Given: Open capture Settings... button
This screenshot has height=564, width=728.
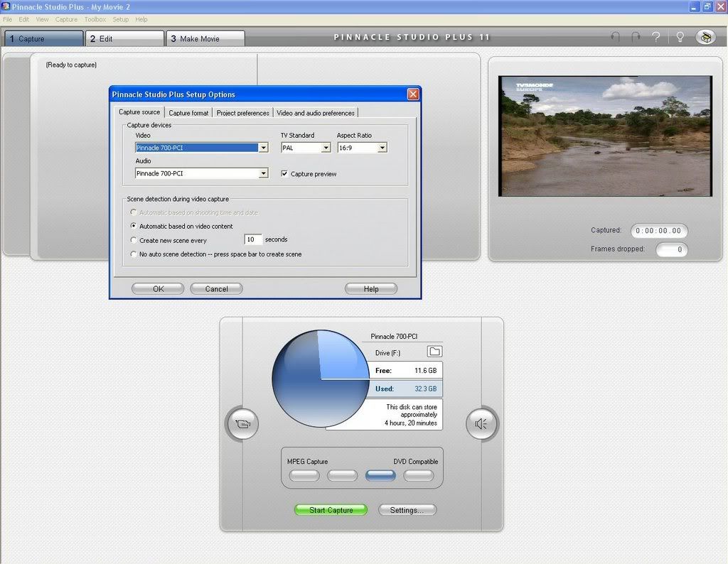Looking at the screenshot, I should 407,510.
